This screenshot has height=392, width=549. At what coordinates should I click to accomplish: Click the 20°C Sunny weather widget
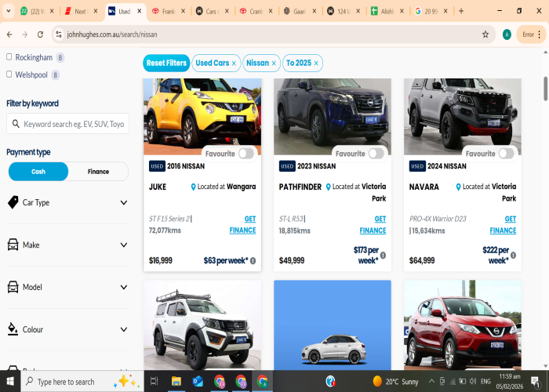coord(395,381)
